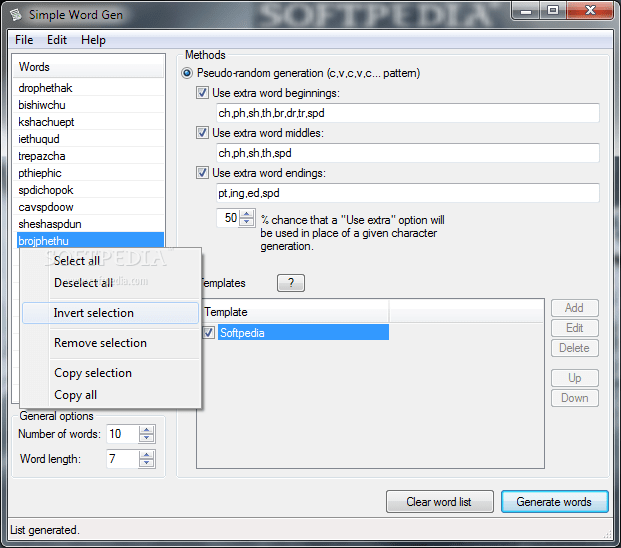Select Pseudo-random generation radio button
Viewport: 621px width, 548px height.
pos(187,73)
